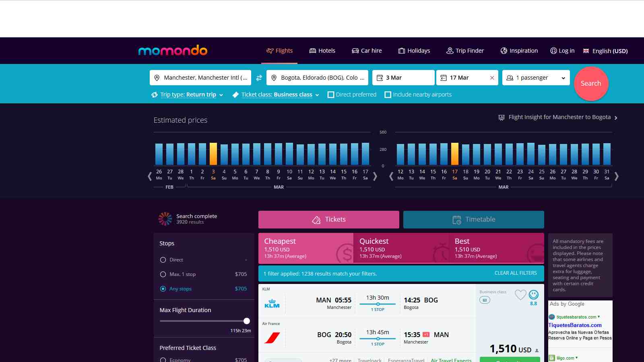Select Any stops filter
This screenshot has height=362, width=644.
click(x=163, y=289)
